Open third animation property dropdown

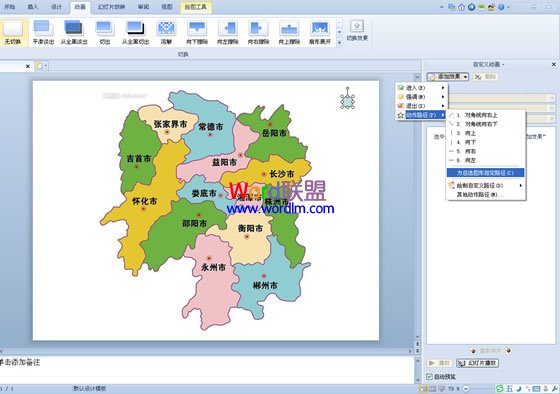[552, 118]
